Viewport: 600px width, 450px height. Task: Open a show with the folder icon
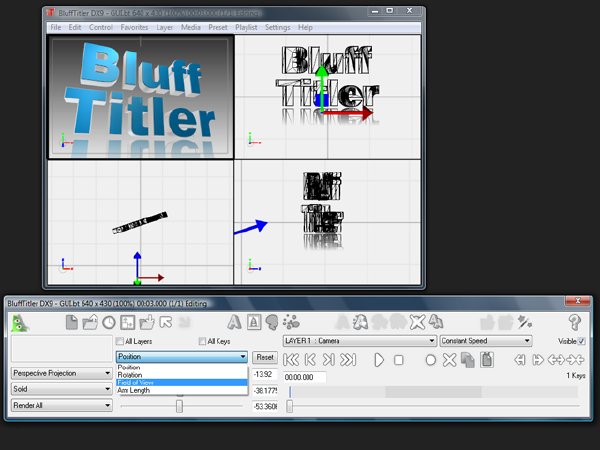click(x=90, y=322)
